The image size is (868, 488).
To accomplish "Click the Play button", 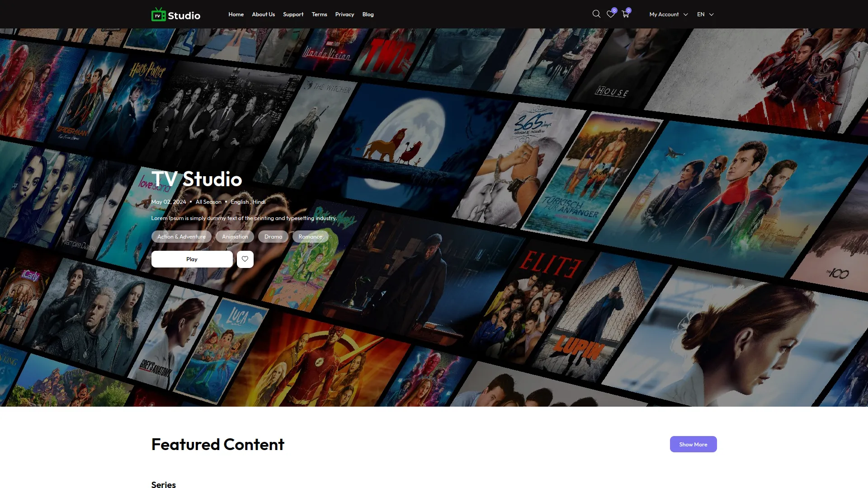I will (192, 259).
